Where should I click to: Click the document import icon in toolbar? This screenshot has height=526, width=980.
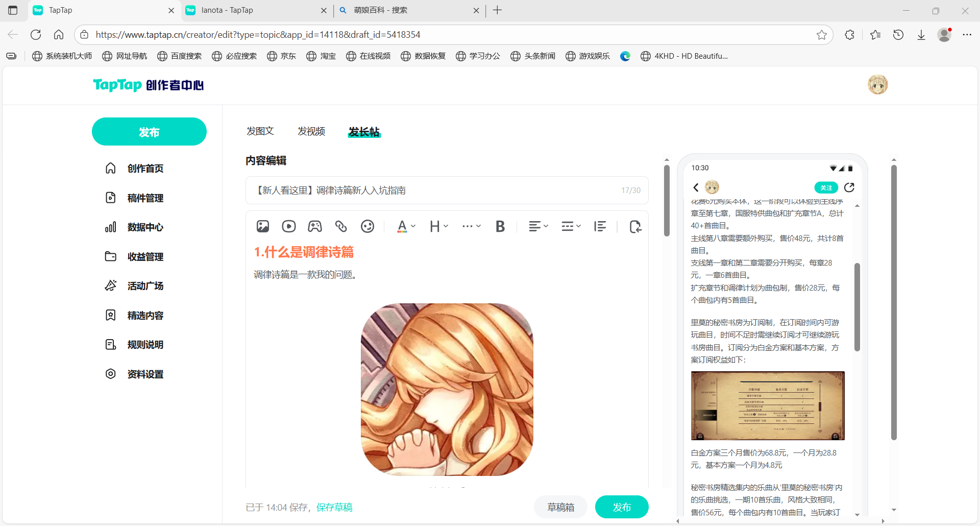[635, 226]
